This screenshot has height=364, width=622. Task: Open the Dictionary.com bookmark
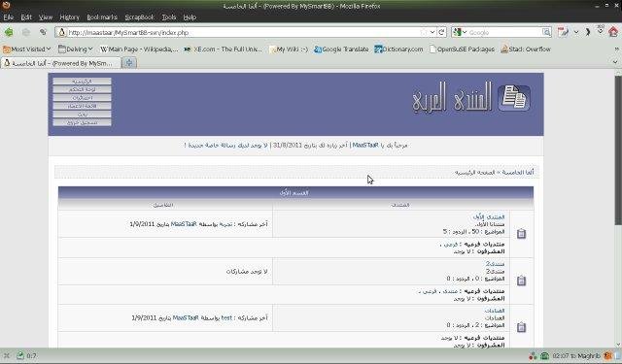(398, 50)
